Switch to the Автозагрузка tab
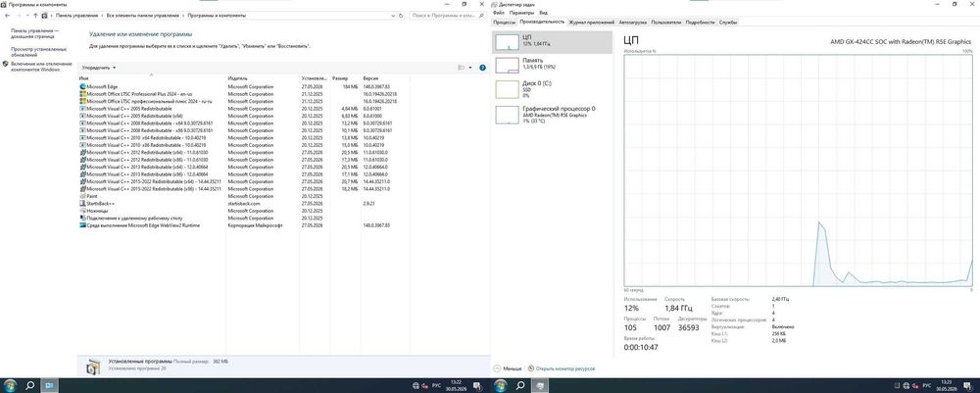 pyautogui.click(x=632, y=22)
